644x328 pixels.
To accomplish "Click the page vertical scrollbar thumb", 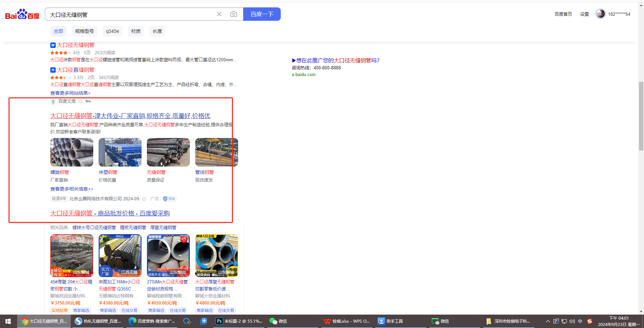I will pos(641,116).
